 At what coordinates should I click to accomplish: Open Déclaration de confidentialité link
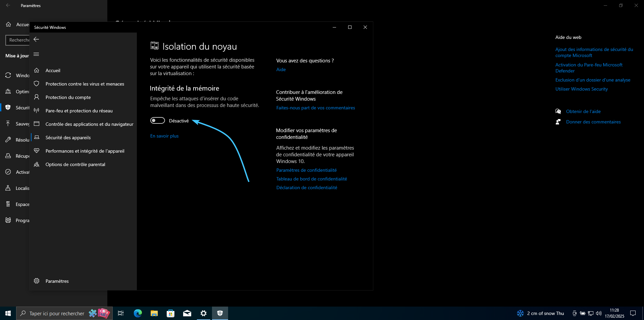(307, 188)
